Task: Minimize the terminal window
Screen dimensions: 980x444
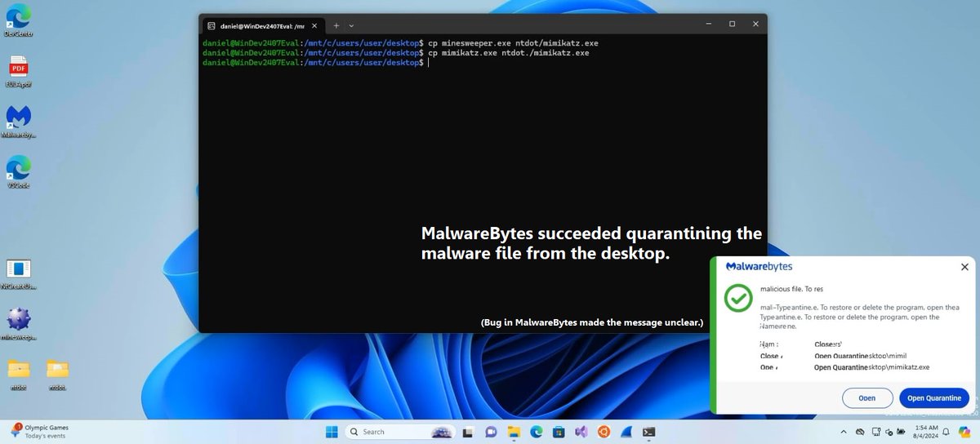Action: (x=709, y=24)
